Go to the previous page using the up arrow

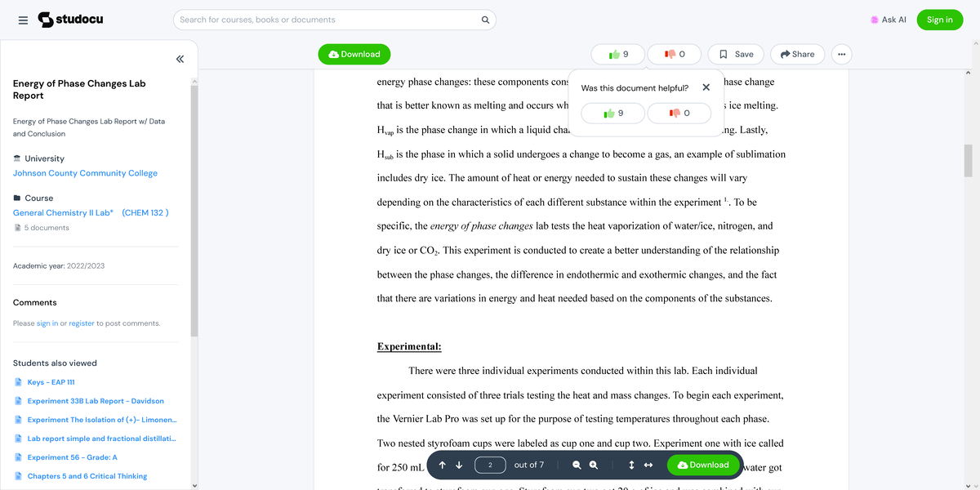(x=442, y=465)
